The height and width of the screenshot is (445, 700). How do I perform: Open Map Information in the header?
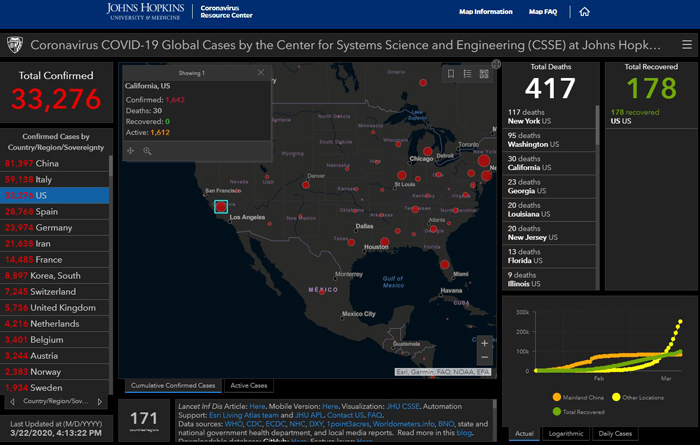click(x=486, y=12)
